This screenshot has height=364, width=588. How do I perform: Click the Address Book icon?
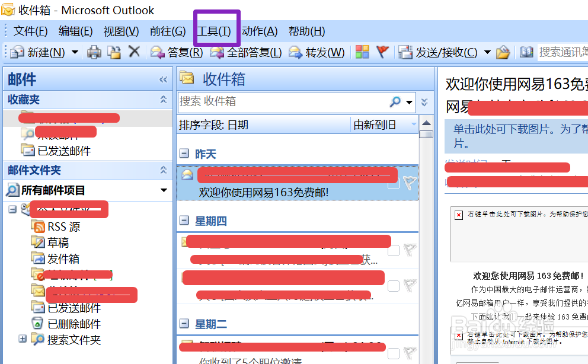(526, 52)
